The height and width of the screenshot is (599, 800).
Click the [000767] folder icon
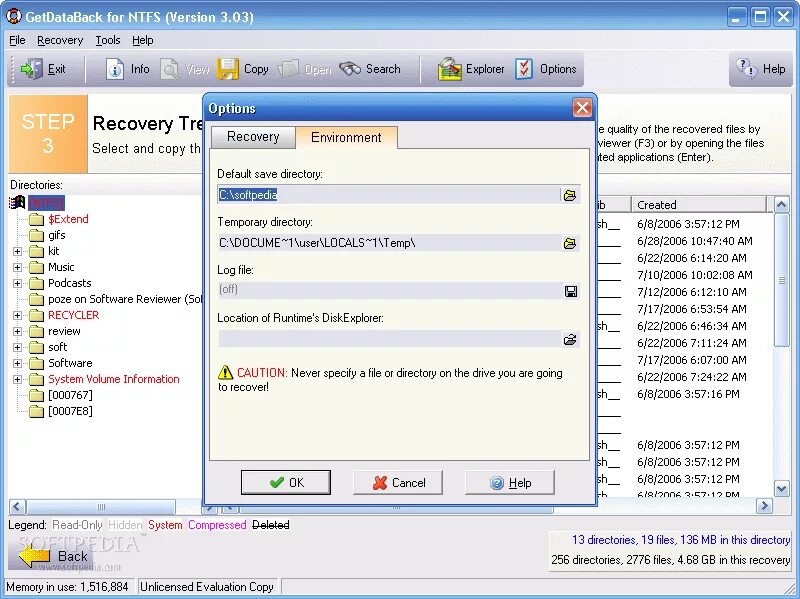point(36,395)
